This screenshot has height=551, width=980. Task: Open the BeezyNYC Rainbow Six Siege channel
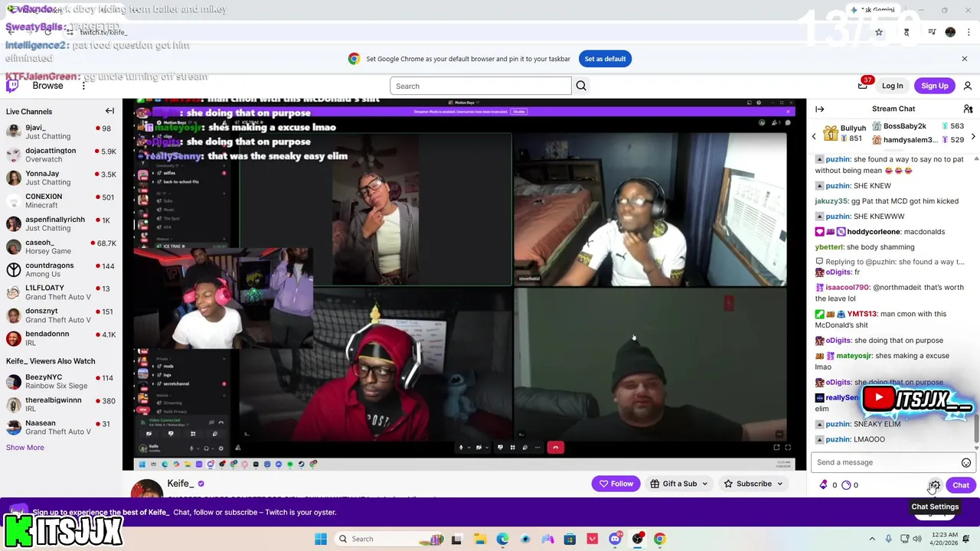click(61, 381)
